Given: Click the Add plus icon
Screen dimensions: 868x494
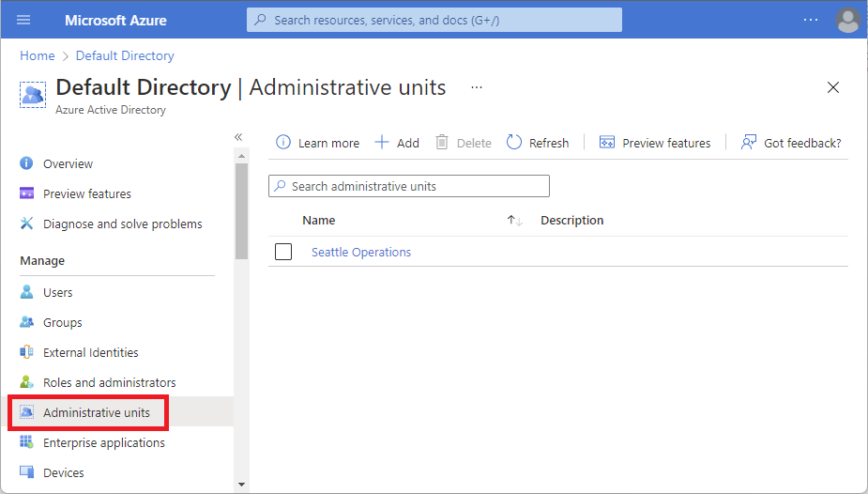Looking at the screenshot, I should click(382, 143).
